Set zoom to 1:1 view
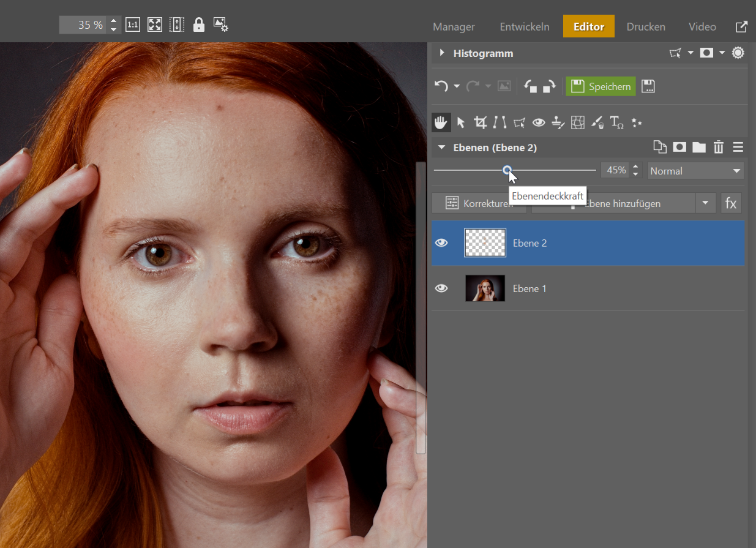 click(x=132, y=24)
